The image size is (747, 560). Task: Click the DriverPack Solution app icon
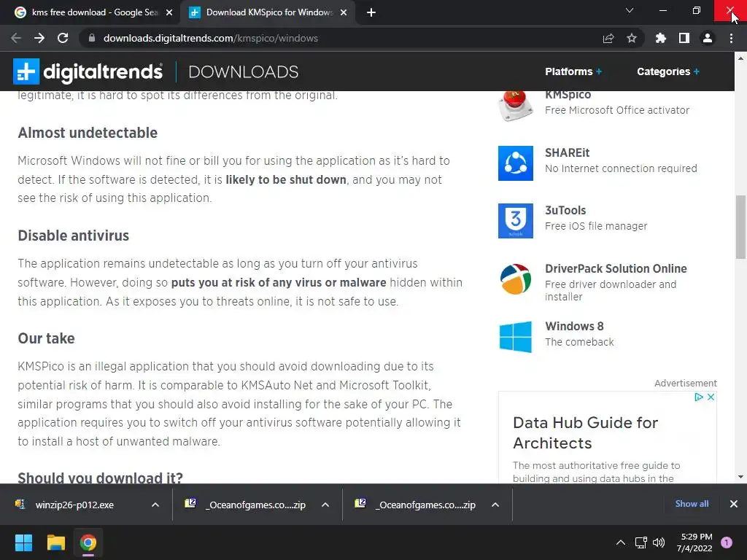pos(516,279)
